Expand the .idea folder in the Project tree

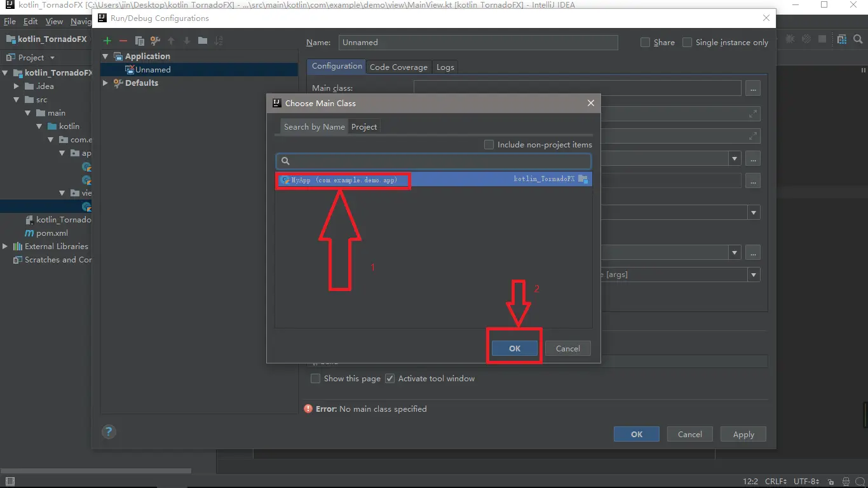(17, 86)
